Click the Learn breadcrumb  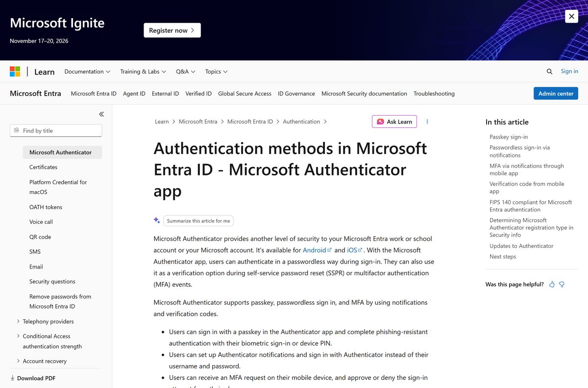pos(162,121)
